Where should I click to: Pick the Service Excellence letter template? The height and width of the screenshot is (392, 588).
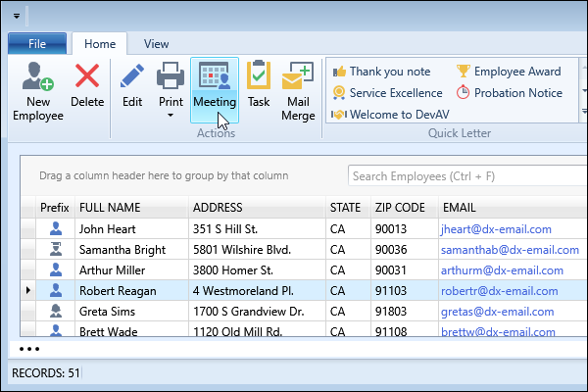click(x=386, y=93)
